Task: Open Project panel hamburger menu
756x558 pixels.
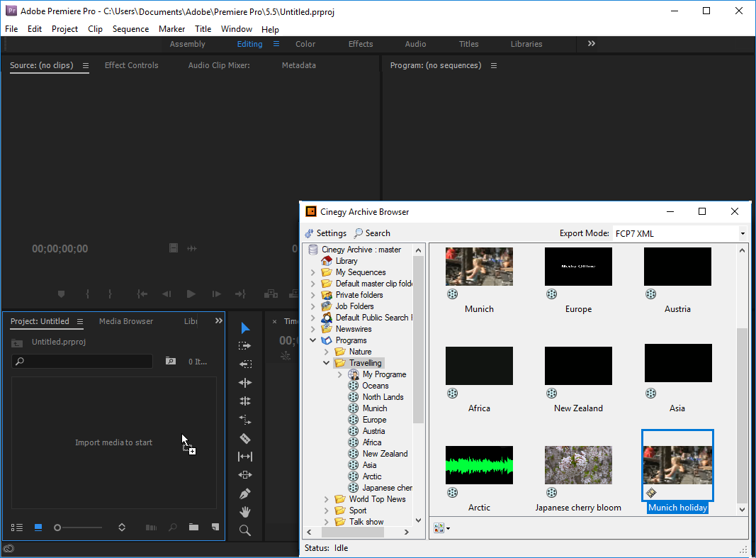Action: point(80,321)
